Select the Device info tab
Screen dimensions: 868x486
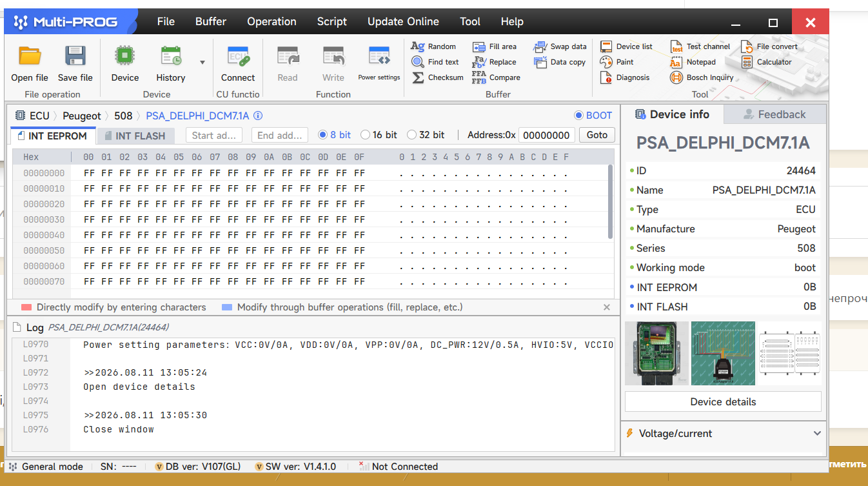click(x=673, y=114)
